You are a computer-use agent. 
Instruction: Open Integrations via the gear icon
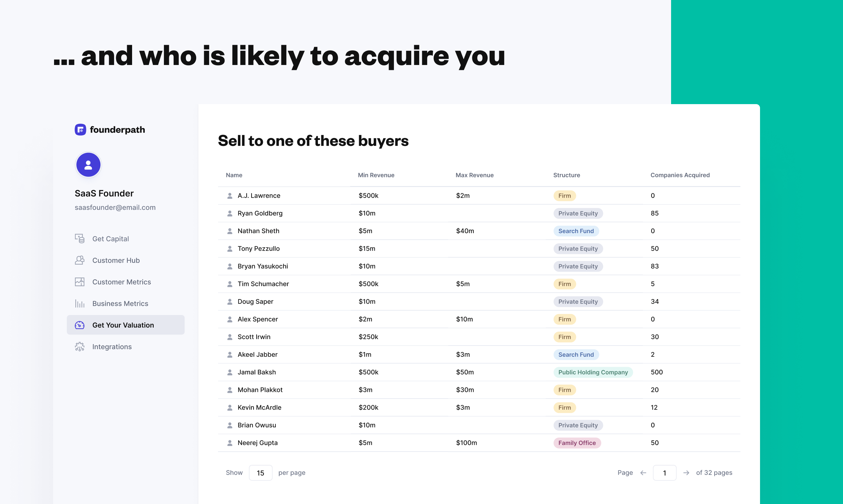80,346
